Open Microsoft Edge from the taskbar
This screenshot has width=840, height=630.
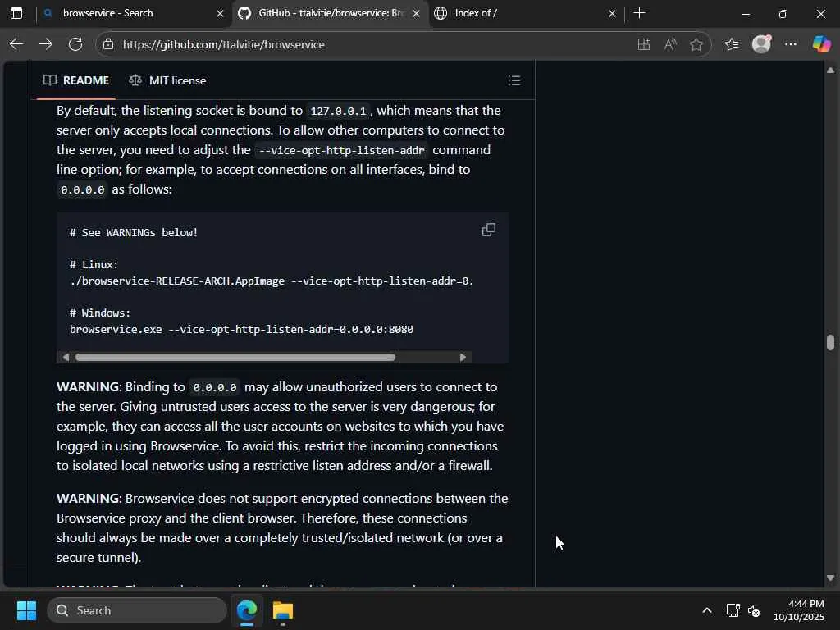click(x=247, y=610)
